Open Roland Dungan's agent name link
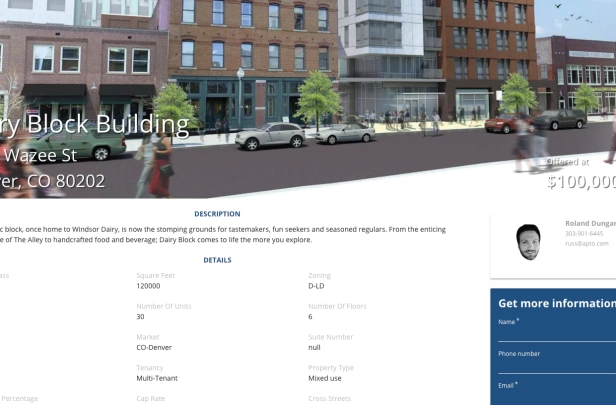This screenshot has width=616, height=405. click(x=590, y=223)
